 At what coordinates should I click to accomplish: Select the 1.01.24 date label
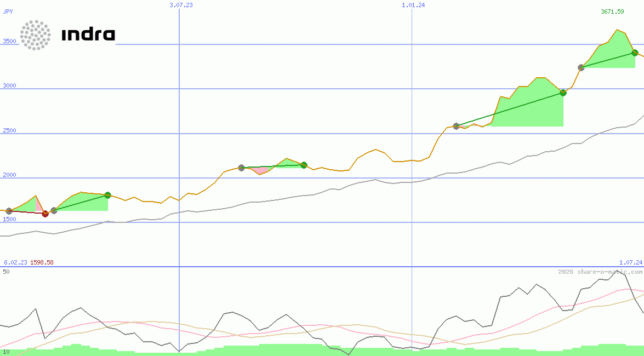coord(413,5)
